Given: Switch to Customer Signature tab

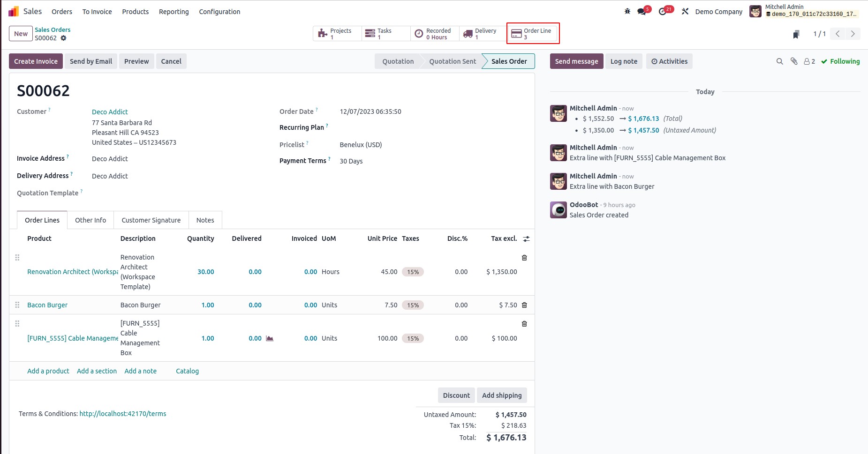Looking at the screenshot, I should pyautogui.click(x=151, y=220).
